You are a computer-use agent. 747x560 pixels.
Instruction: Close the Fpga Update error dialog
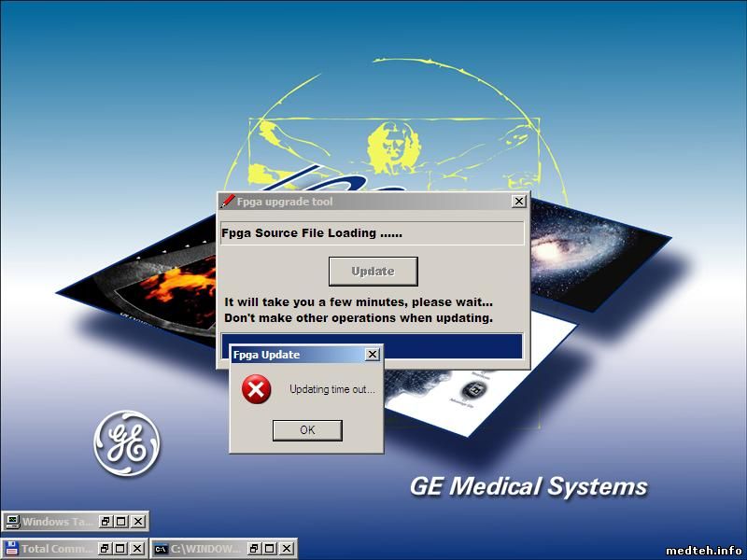click(373, 355)
